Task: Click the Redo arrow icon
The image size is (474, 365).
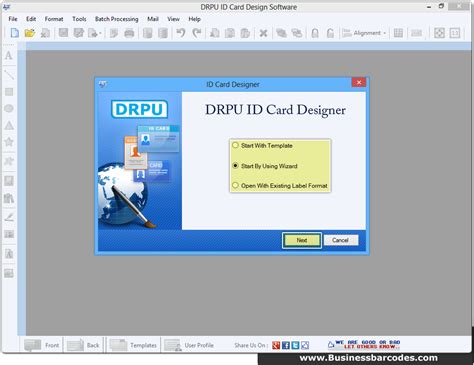Action: (197, 33)
